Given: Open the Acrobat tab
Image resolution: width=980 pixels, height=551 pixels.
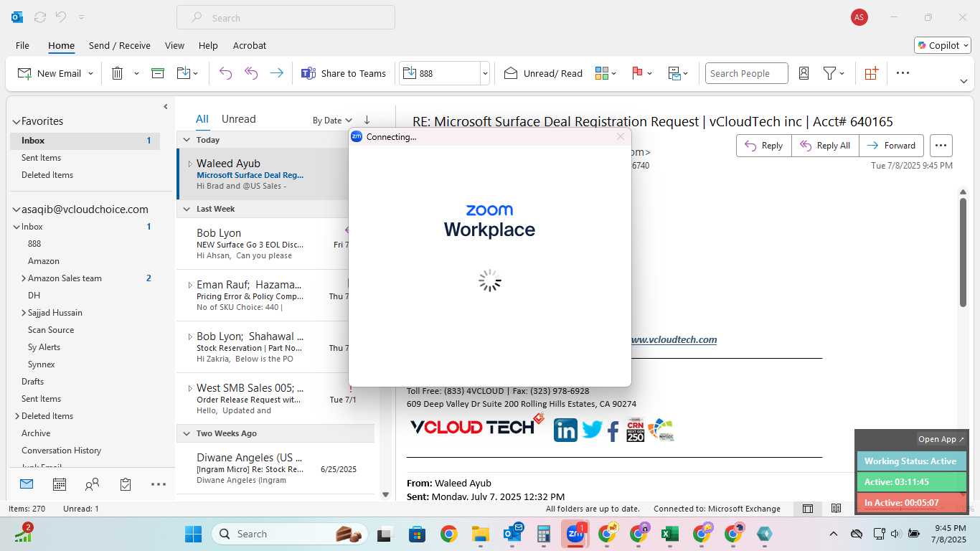Looking at the screenshot, I should (250, 45).
